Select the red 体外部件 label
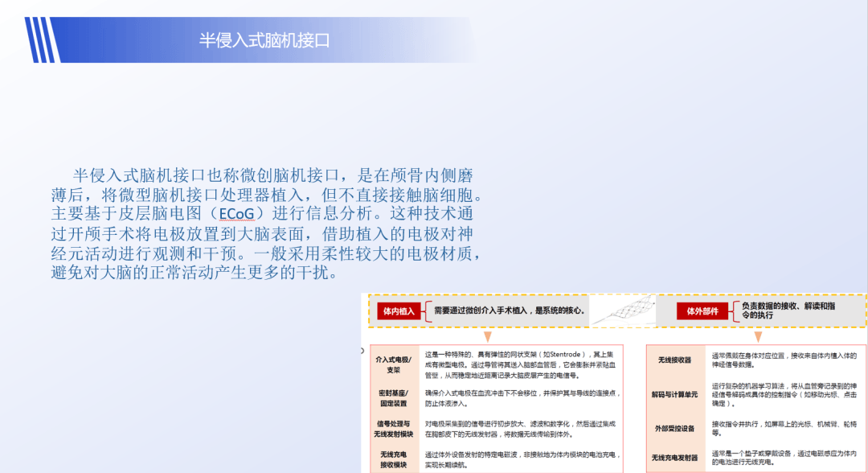868x473 pixels. 702,311
